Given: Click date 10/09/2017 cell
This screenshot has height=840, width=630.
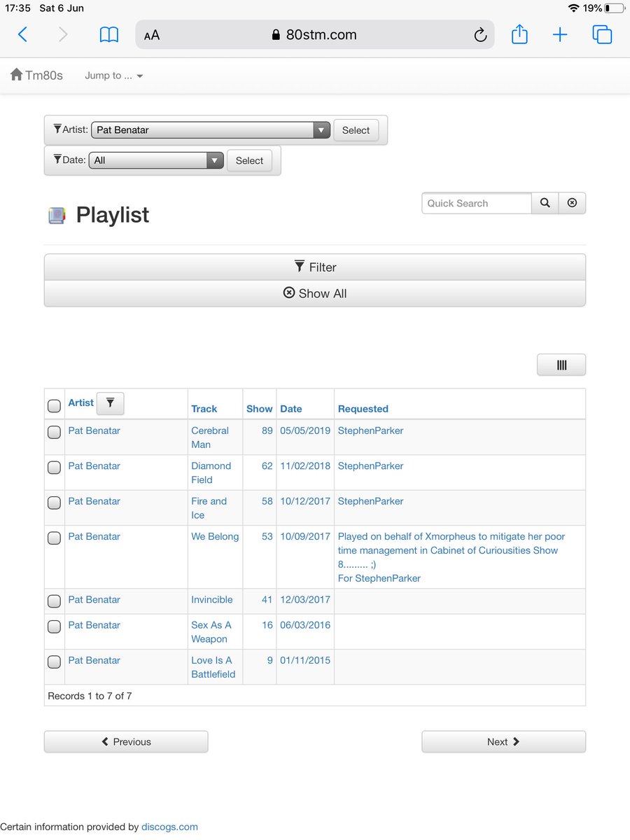Looking at the screenshot, I should click(305, 536).
